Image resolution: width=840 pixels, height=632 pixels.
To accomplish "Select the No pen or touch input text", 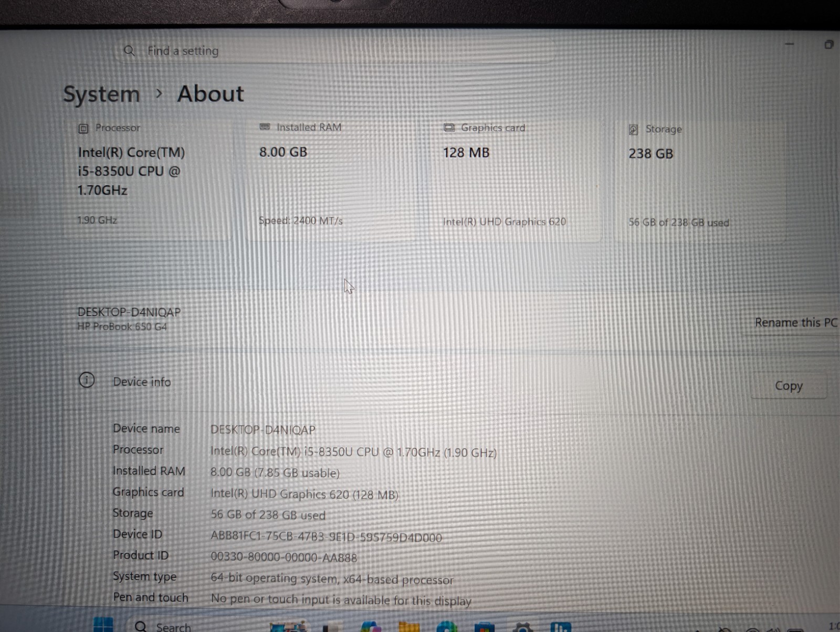I will click(341, 599).
